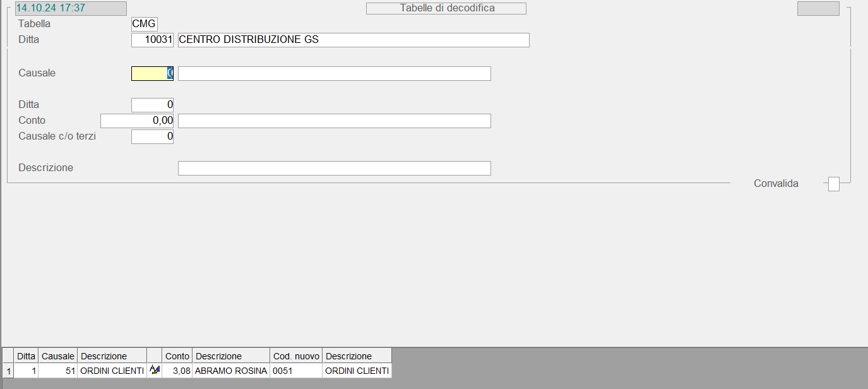This screenshot has height=389, width=868.
Task: Click the Descrizione text box in form
Action: (x=334, y=168)
